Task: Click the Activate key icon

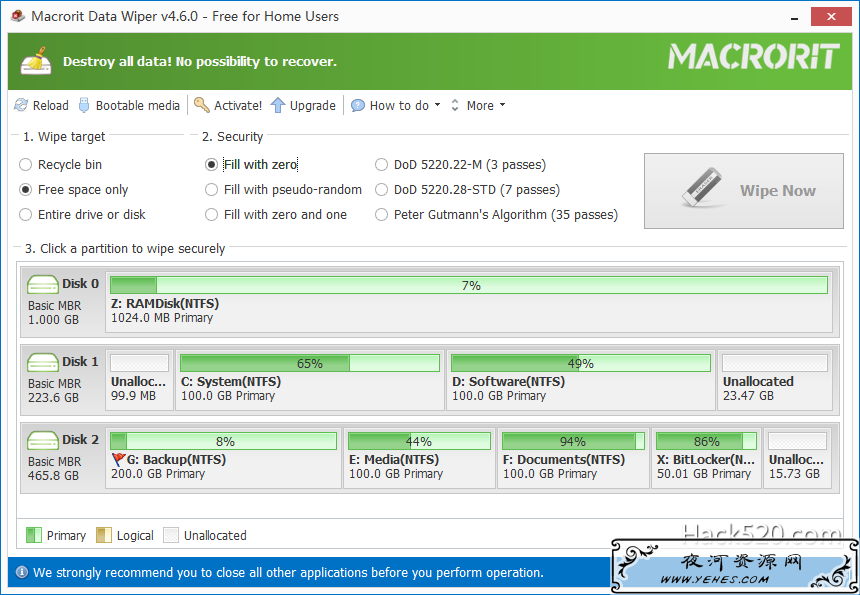Action: pos(202,105)
